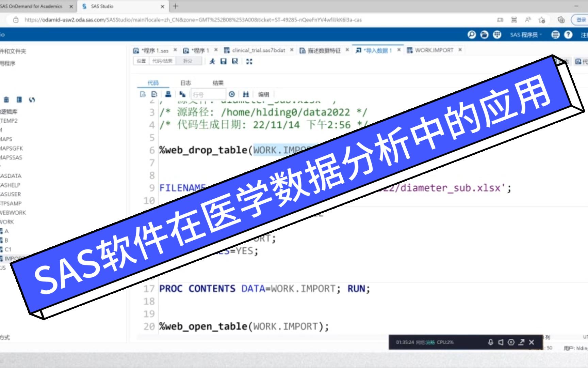The image size is (588, 368).
Task: Select the SASHELP library
Action: (10, 185)
